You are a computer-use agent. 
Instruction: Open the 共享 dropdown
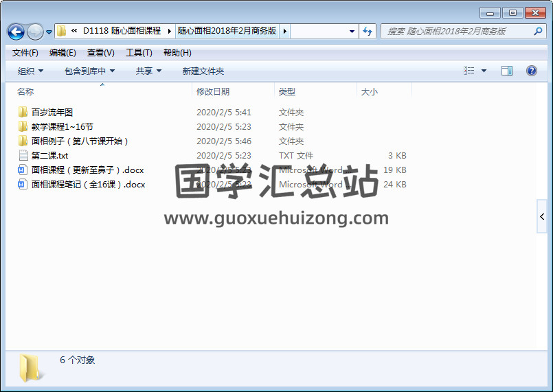pos(148,71)
